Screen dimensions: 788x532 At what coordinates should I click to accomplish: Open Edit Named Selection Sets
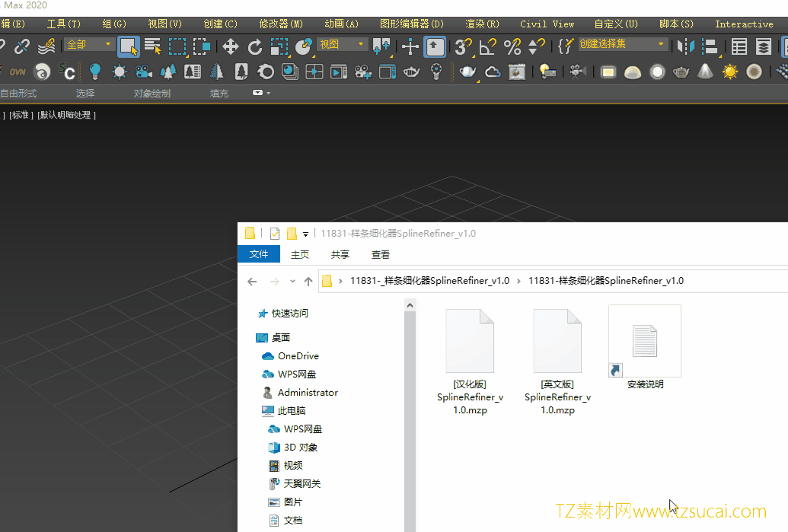(x=566, y=46)
